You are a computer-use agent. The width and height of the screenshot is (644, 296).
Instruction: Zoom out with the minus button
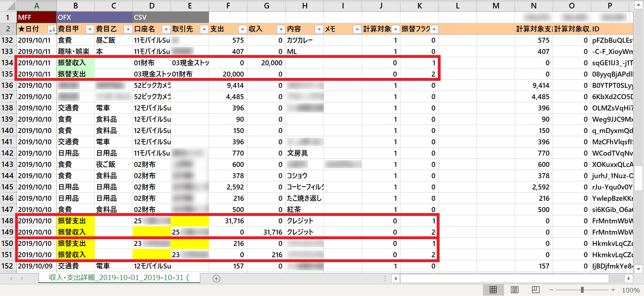pos(551,290)
